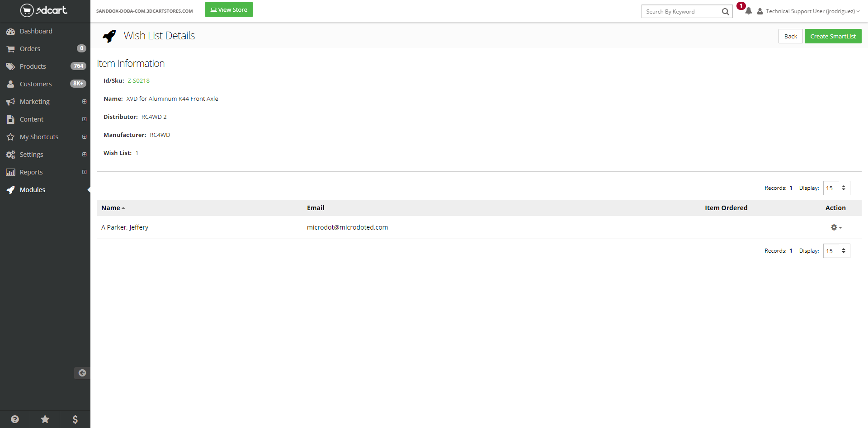This screenshot has height=428, width=868.
Task: Open the Technical Support User menu
Action: coord(809,11)
